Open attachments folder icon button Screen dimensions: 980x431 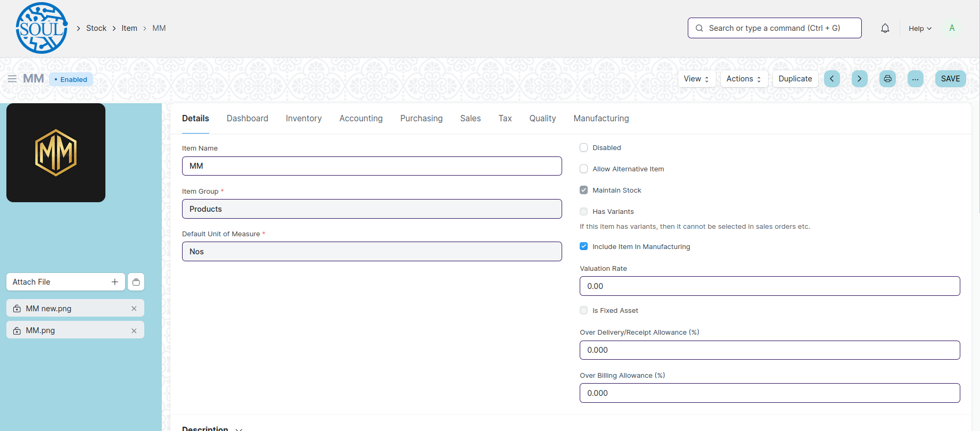(136, 282)
